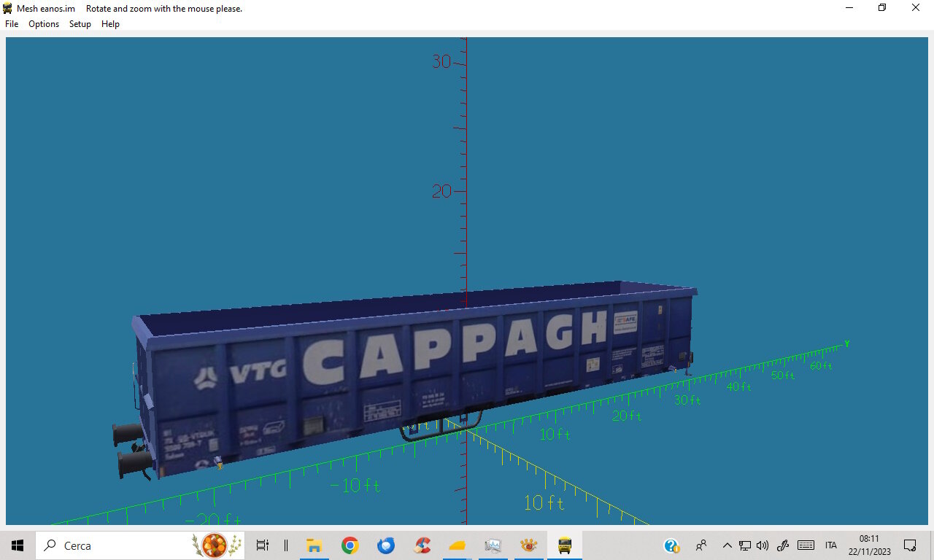The image size is (934, 560).
Task: Click the Mesh viewer title bar icon
Action: 8,8
